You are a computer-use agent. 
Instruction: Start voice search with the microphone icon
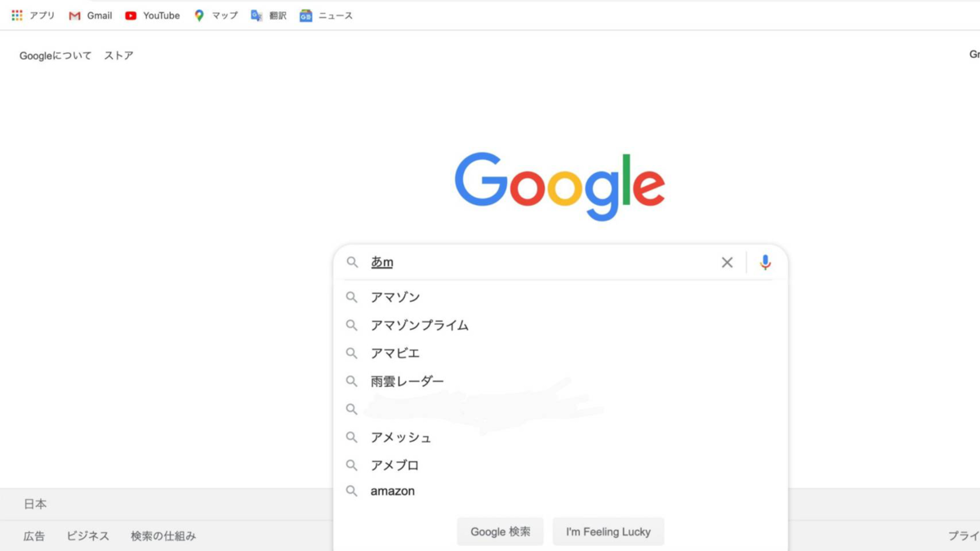coord(765,262)
